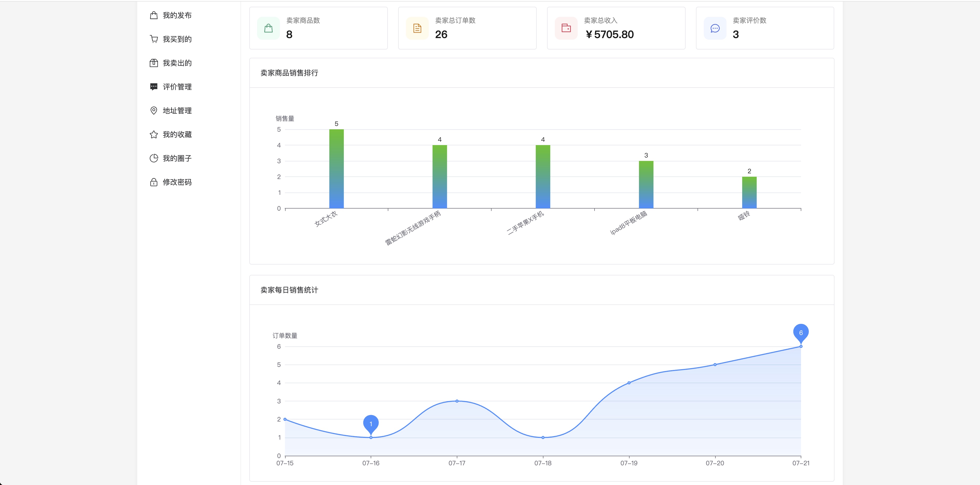Click the green bag icon in 卖家商品数 card
Viewport: 980px width, 485px height.
pyautogui.click(x=268, y=28)
